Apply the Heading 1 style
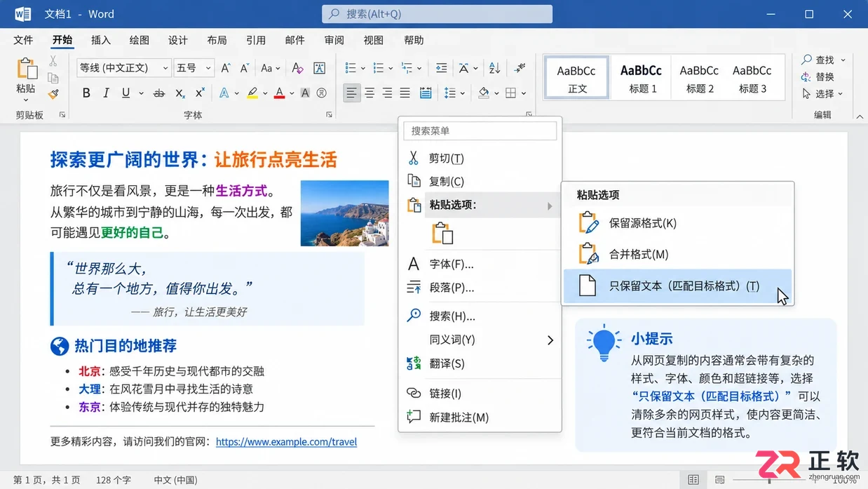This screenshot has height=489, width=868. pos(642,78)
